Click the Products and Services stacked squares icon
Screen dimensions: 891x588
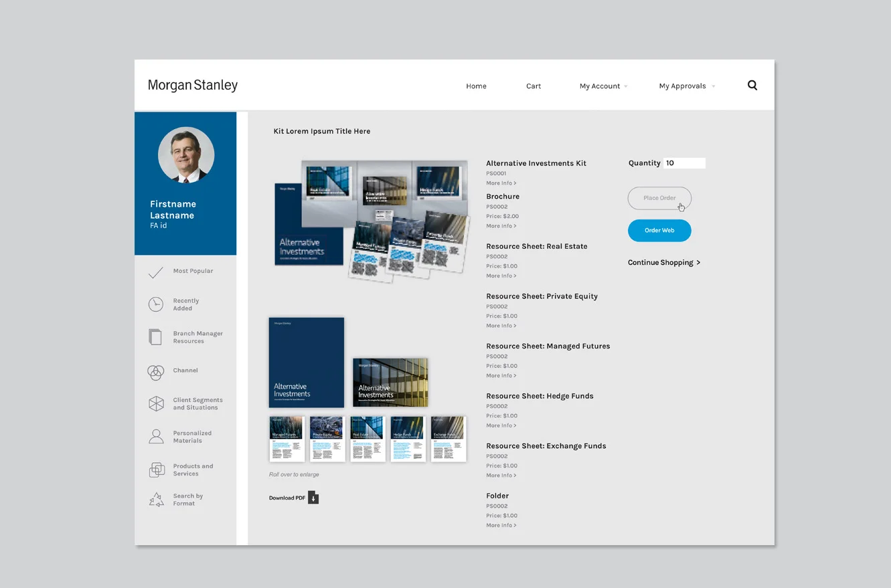(x=156, y=470)
